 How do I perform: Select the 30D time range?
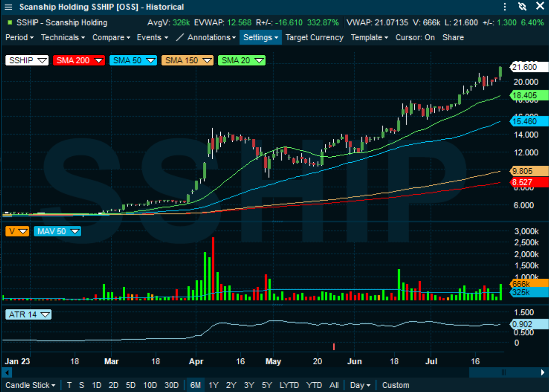click(172, 385)
